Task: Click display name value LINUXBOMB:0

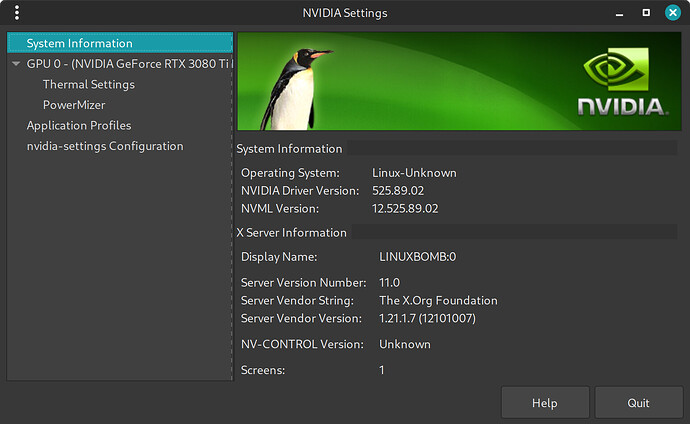Action: point(417,257)
